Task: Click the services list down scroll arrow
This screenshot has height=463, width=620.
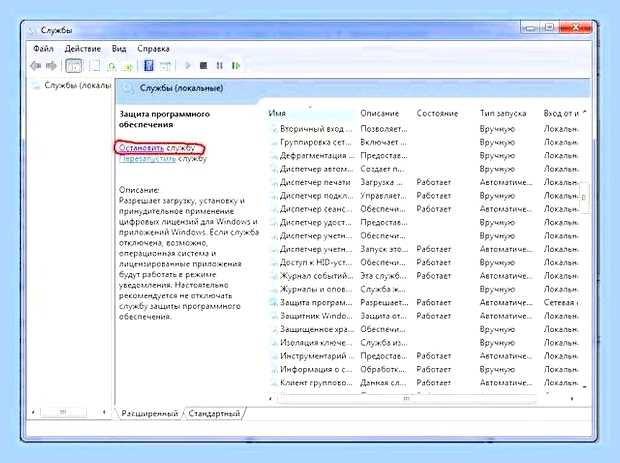Action: 585,387
